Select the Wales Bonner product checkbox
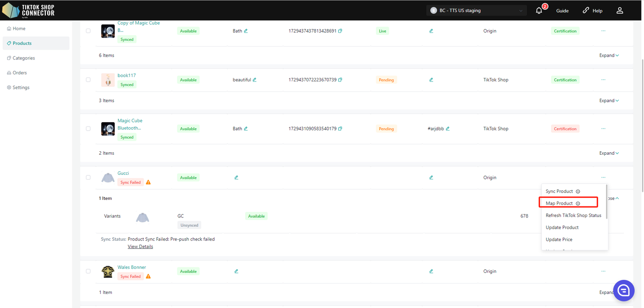The image size is (644, 308). [88, 271]
